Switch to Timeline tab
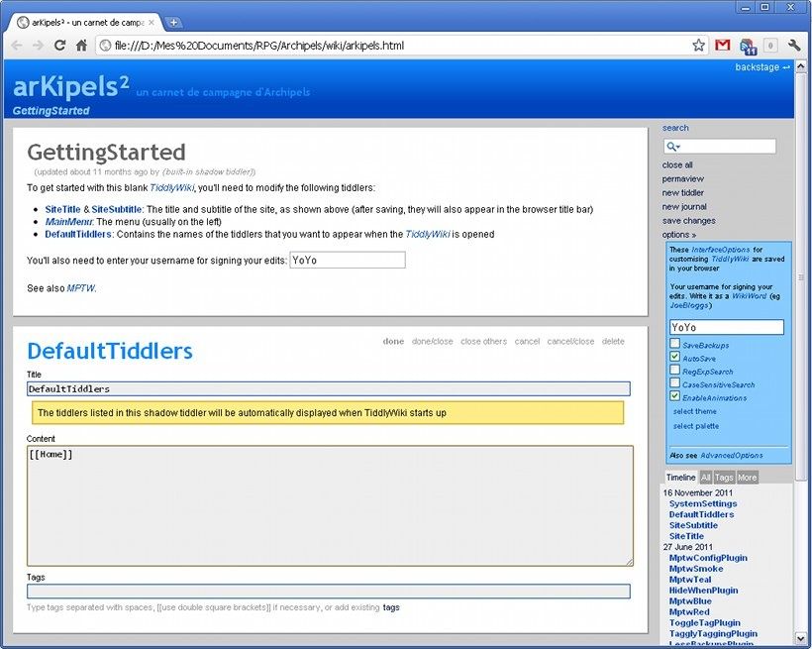 681,478
